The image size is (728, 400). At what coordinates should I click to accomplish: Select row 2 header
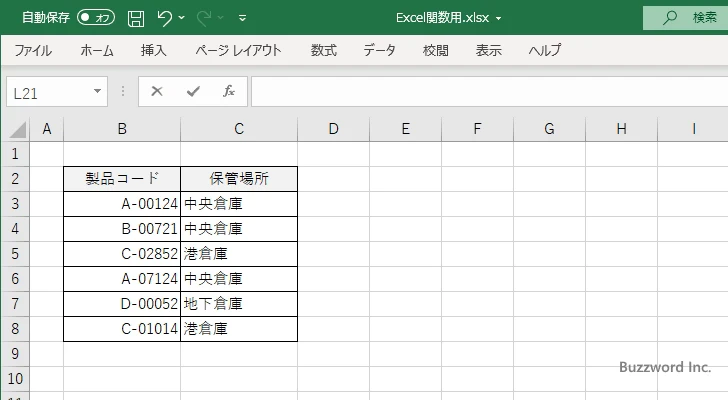click(x=15, y=179)
